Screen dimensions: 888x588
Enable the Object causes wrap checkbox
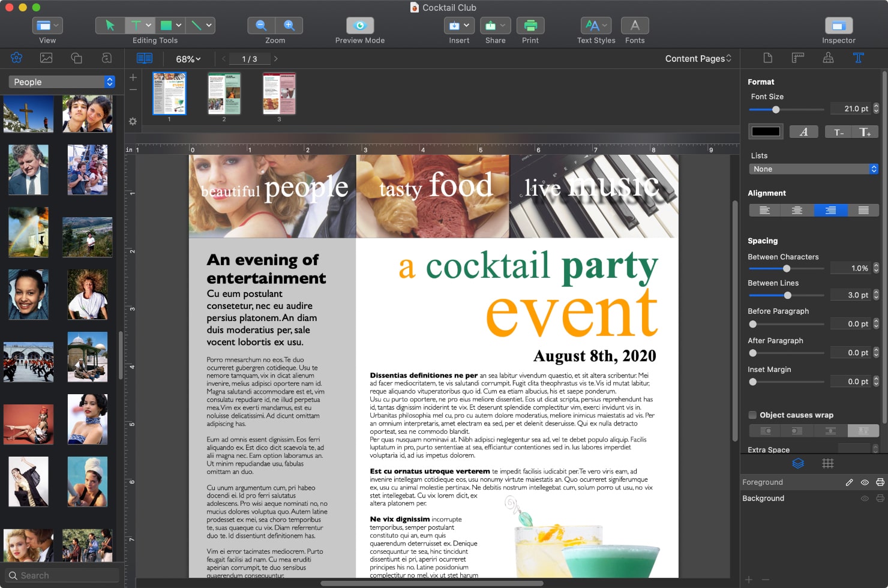coord(752,415)
